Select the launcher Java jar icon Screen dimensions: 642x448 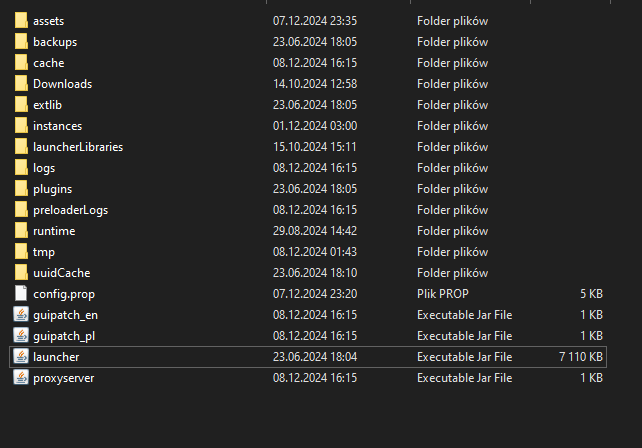coord(22,357)
